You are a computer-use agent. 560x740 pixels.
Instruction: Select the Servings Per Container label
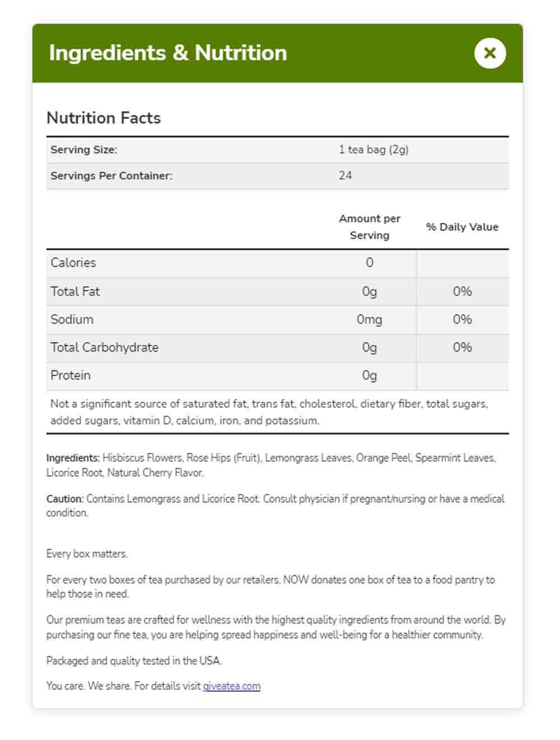[x=111, y=175]
